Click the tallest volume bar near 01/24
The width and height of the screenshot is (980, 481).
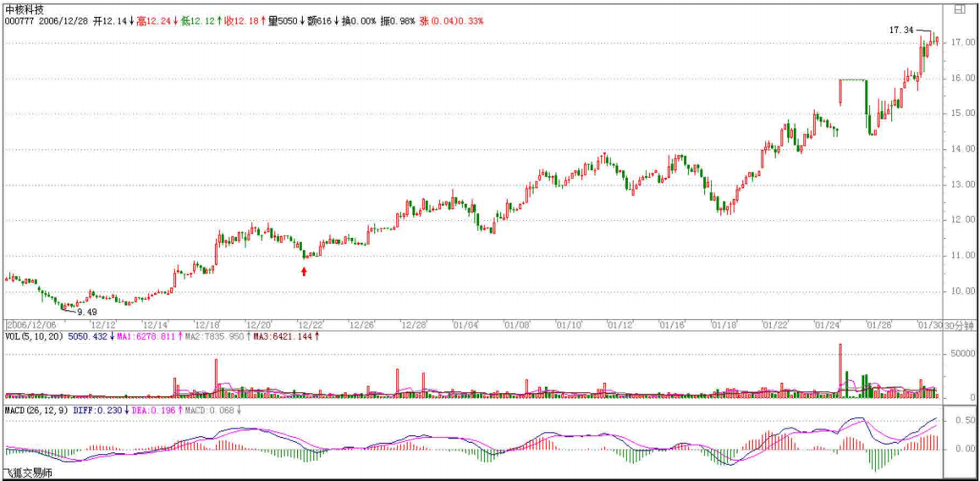point(840,369)
